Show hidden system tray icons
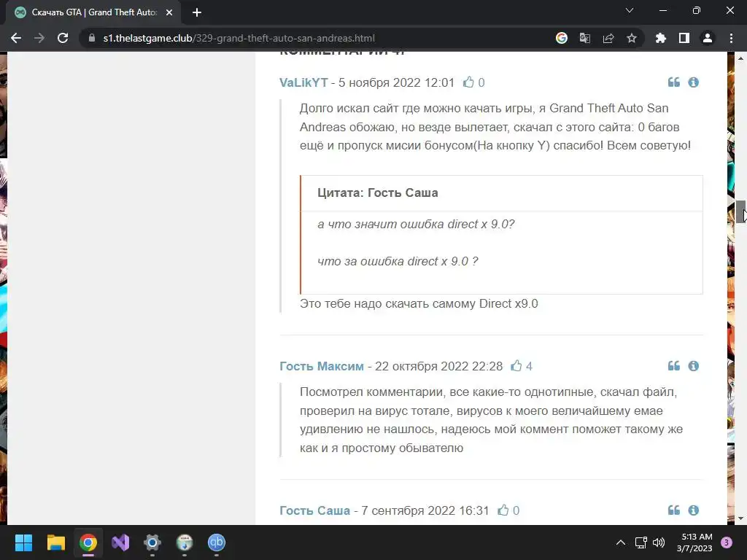The width and height of the screenshot is (747, 560). click(x=621, y=542)
